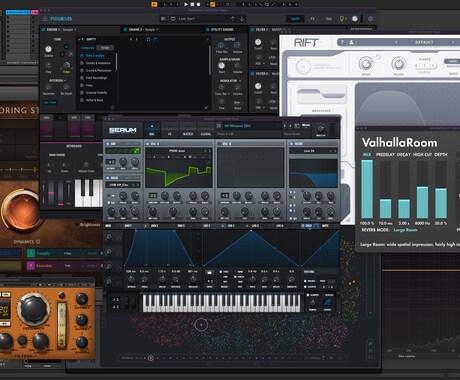Open Engine 2 Sample type dropdown
This screenshot has height=380, width=460.
pos(152,30)
